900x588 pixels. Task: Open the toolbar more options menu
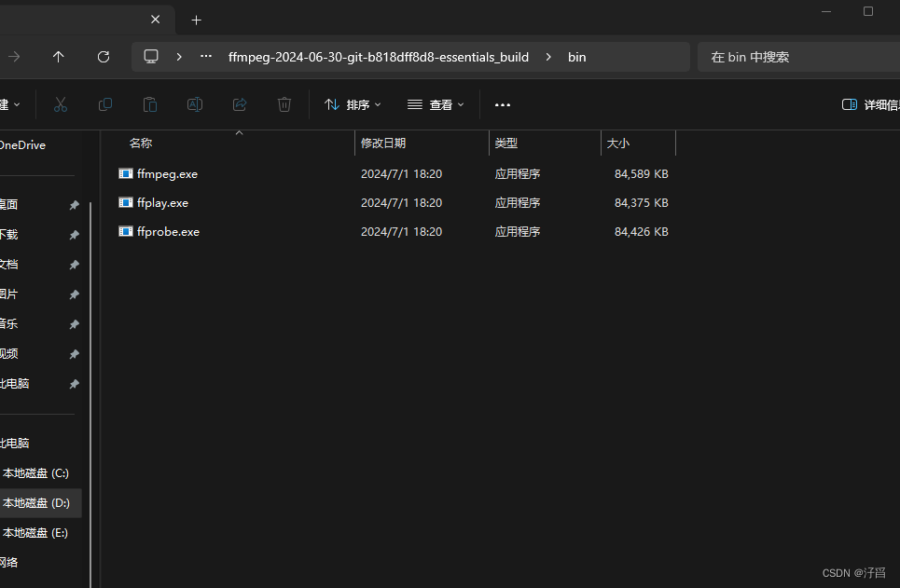tap(503, 105)
